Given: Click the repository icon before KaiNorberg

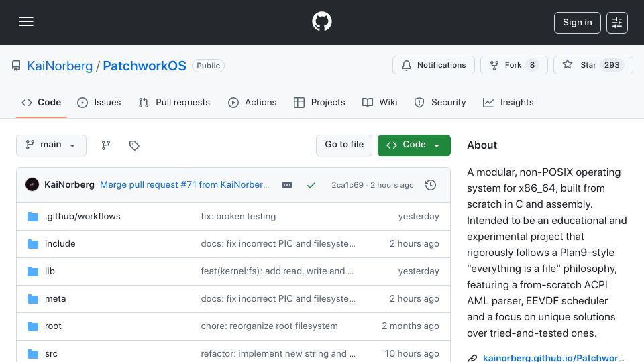Looking at the screenshot, I should (x=16, y=66).
